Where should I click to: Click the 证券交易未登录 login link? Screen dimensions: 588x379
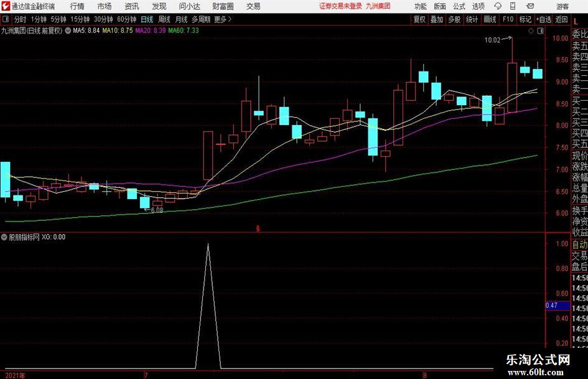click(340, 6)
